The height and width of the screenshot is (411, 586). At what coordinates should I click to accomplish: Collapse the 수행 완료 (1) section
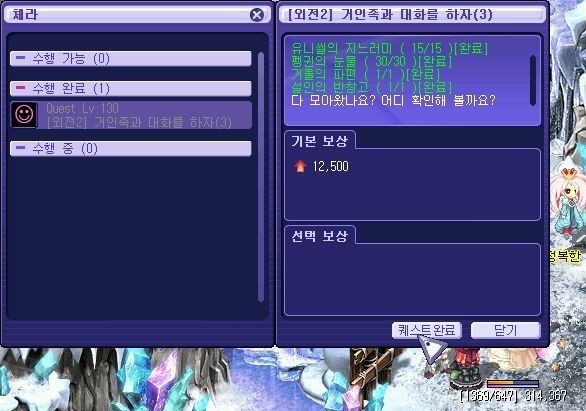tap(130, 89)
